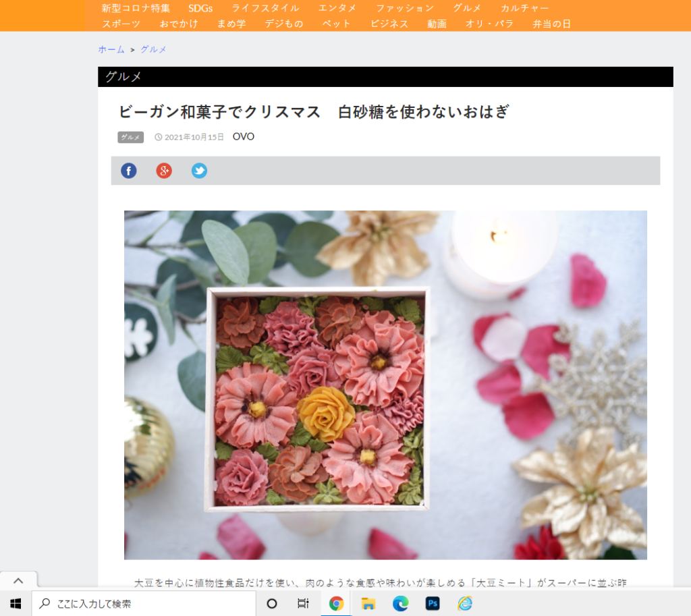This screenshot has height=616, width=691.
Task: Open 動画 navigation item
Action: pyautogui.click(x=437, y=24)
